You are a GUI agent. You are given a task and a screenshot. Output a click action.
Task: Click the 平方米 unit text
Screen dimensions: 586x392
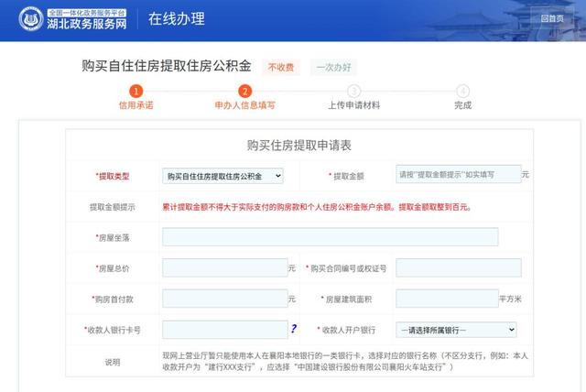pyautogui.click(x=510, y=299)
